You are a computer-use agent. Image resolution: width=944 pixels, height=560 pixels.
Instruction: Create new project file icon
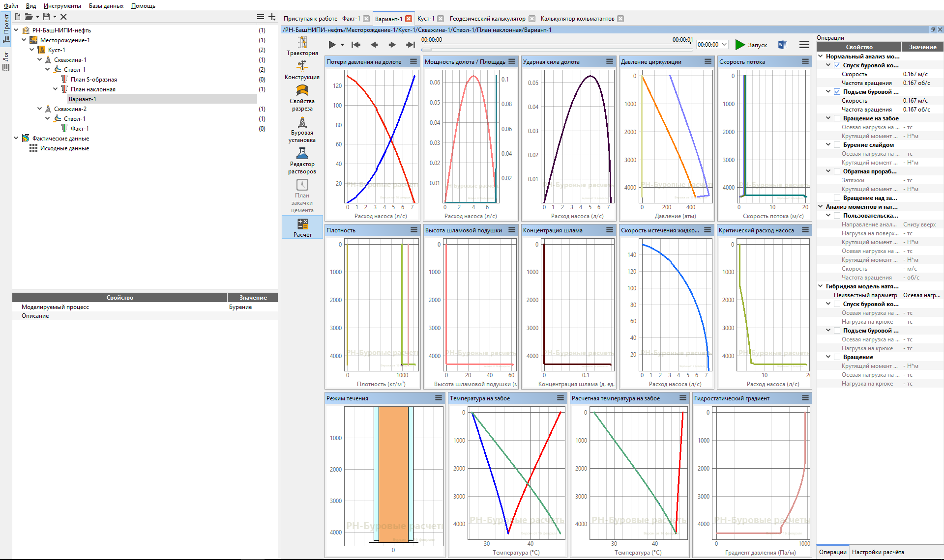point(18,17)
